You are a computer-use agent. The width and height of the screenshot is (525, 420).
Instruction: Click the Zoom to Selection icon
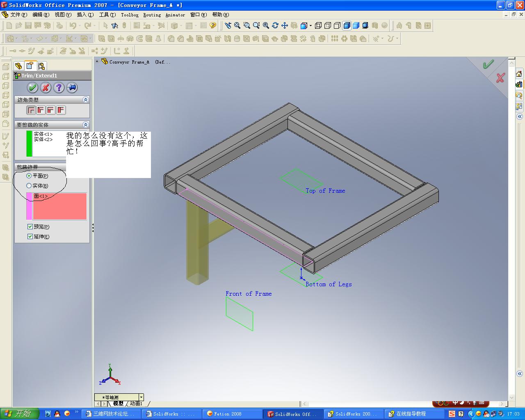(266, 26)
